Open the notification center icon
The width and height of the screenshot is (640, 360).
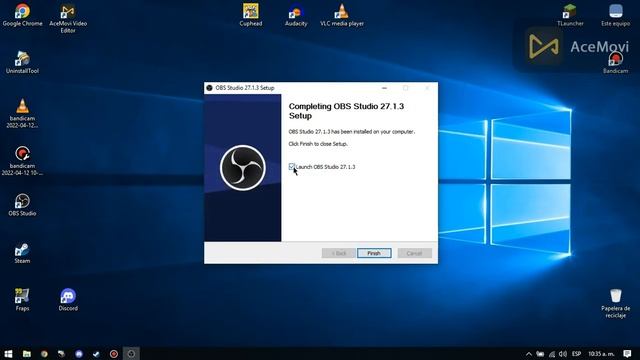coord(627,353)
